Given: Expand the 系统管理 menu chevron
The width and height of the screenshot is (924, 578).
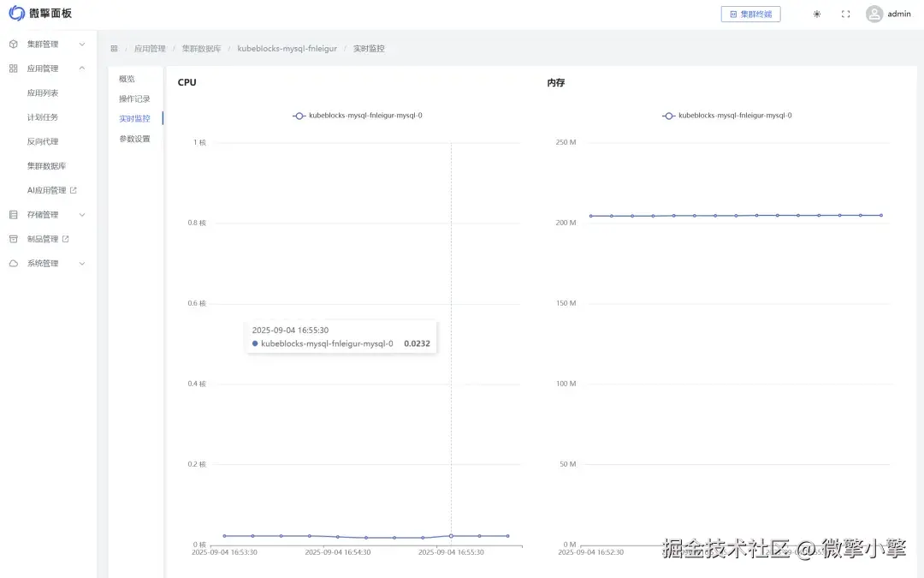Looking at the screenshot, I should pos(82,264).
